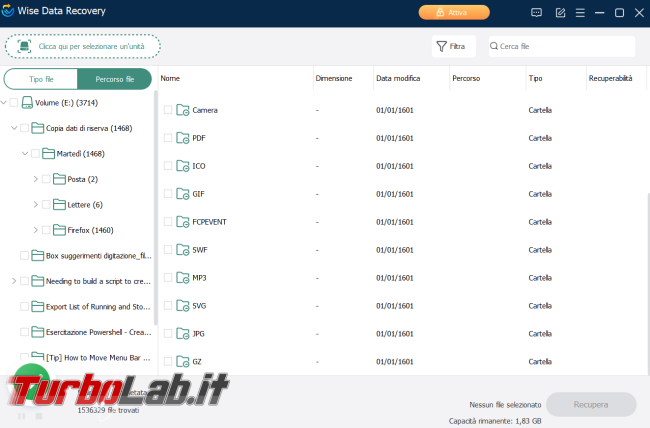Click the Wise Data Recovery logo icon
This screenshot has height=428, width=650.
7,10
